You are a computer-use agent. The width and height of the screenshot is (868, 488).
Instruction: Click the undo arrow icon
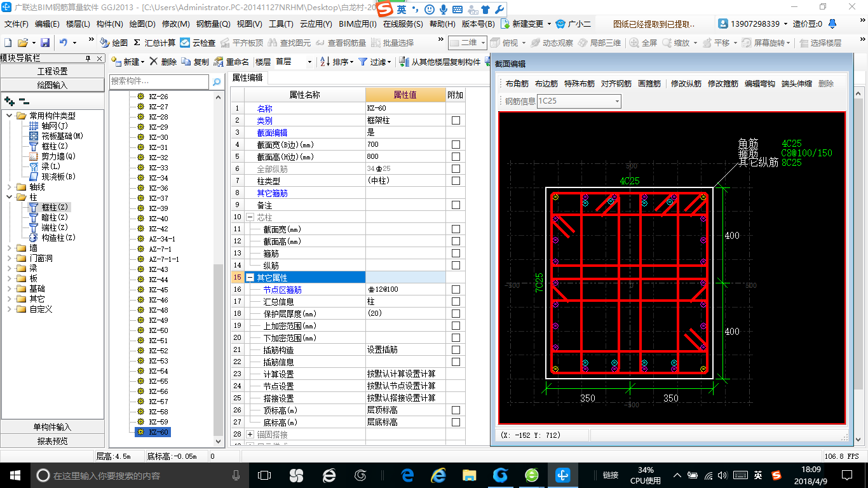tap(64, 43)
